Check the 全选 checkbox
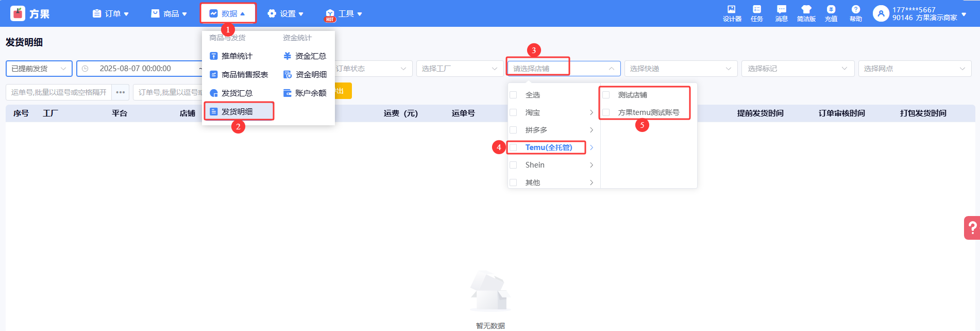980x331 pixels. click(513, 95)
